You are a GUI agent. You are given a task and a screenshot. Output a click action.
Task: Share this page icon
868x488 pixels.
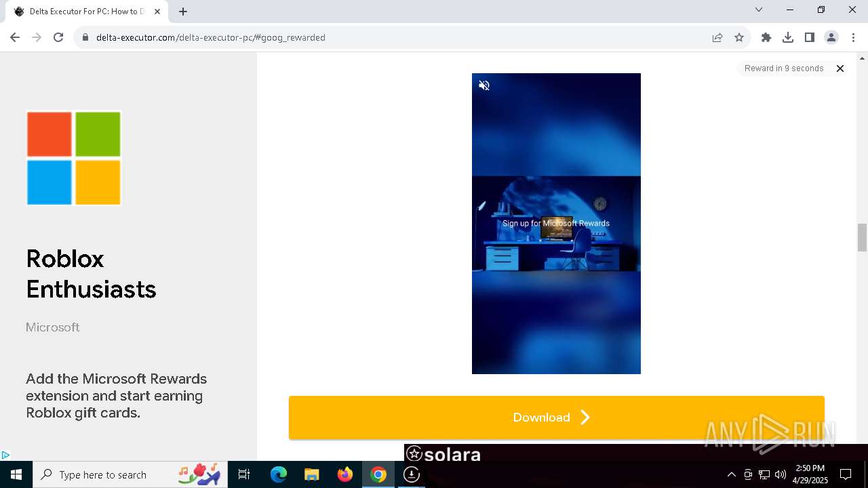coord(717,38)
